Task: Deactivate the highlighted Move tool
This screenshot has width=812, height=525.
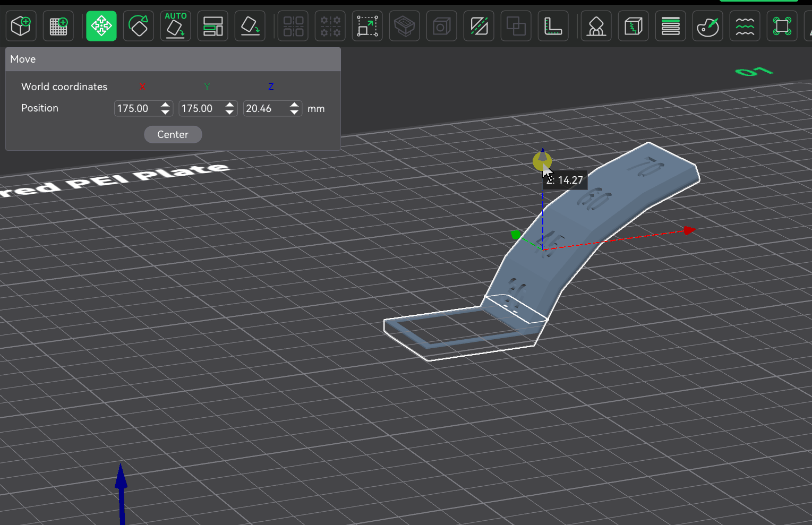Action: 101,26
